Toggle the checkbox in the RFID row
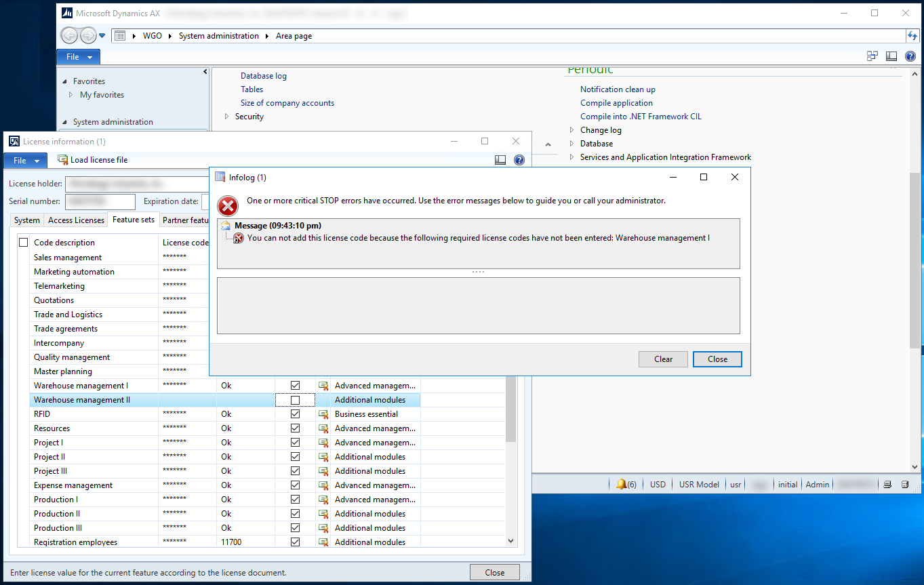The height and width of the screenshot is (585, 924). (295, 414)
